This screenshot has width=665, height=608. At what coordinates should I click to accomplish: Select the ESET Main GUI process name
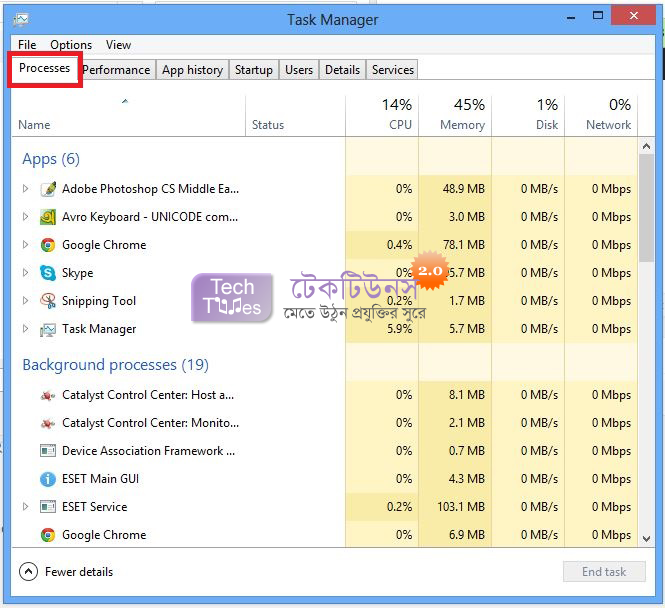(x=101, y=479)
